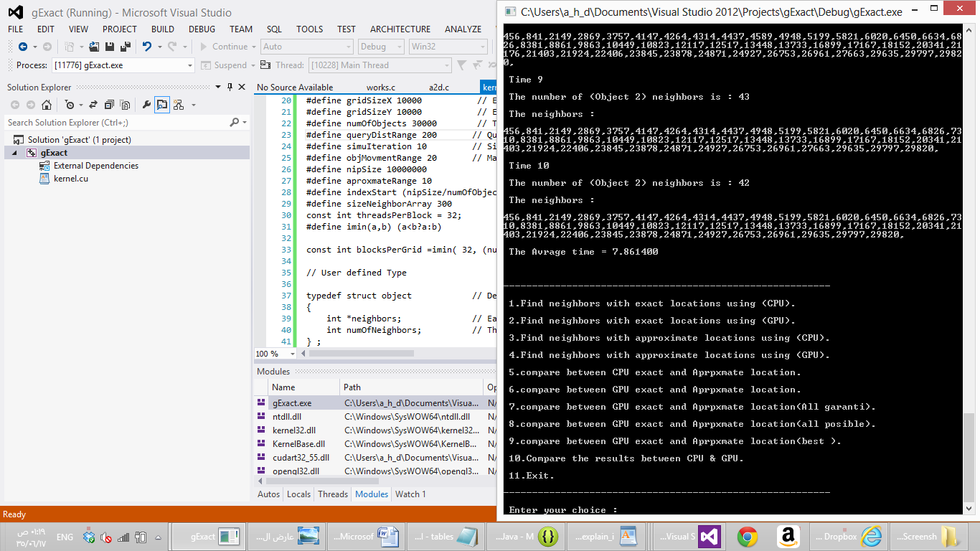Open Google Chrome from the taskbar
Image resolution: width=980 pixels, height=551 pixels.
tap(748, 536)
